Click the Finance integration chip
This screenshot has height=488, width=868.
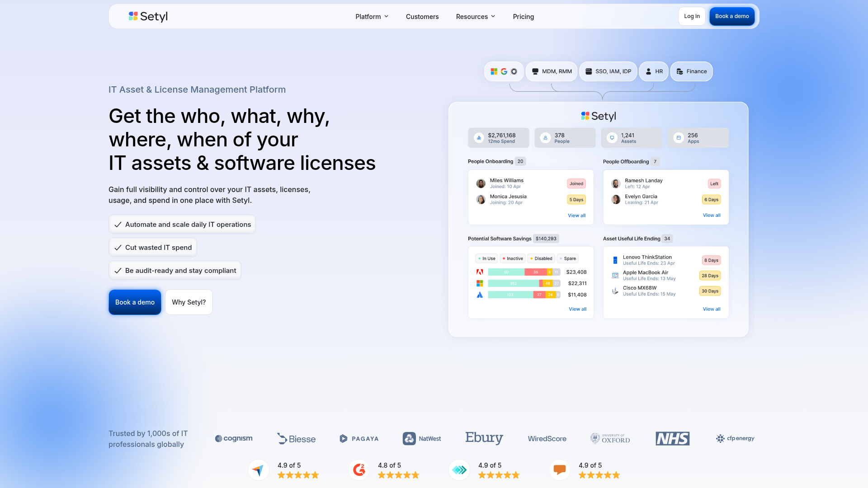pyautogui.click(x=692, y=71)
